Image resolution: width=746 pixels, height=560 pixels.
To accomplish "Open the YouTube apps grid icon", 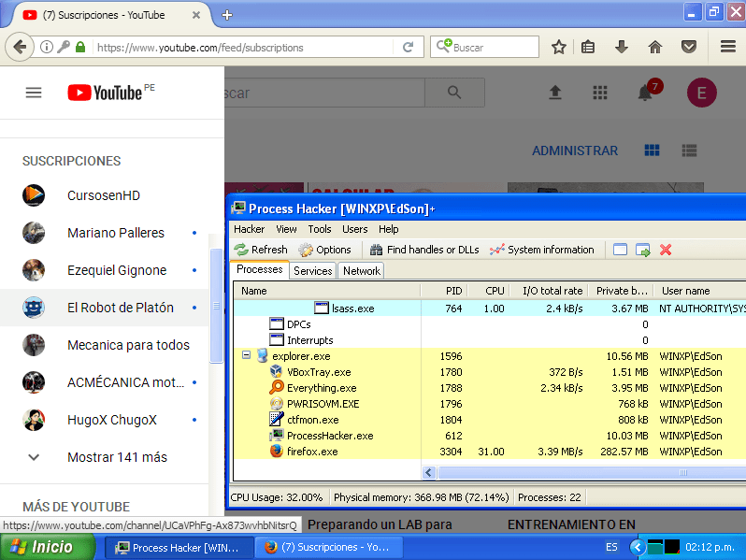I will coord(600,93).
